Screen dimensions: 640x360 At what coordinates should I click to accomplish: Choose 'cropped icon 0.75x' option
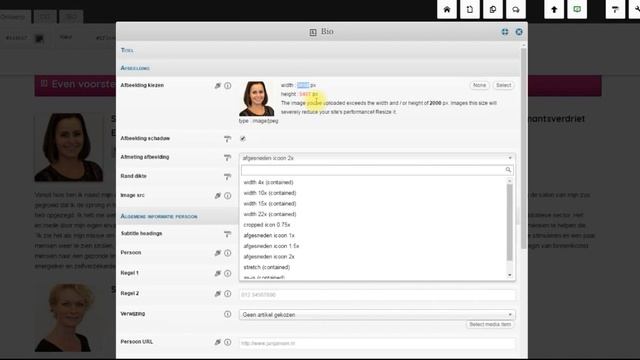(267, 225)
